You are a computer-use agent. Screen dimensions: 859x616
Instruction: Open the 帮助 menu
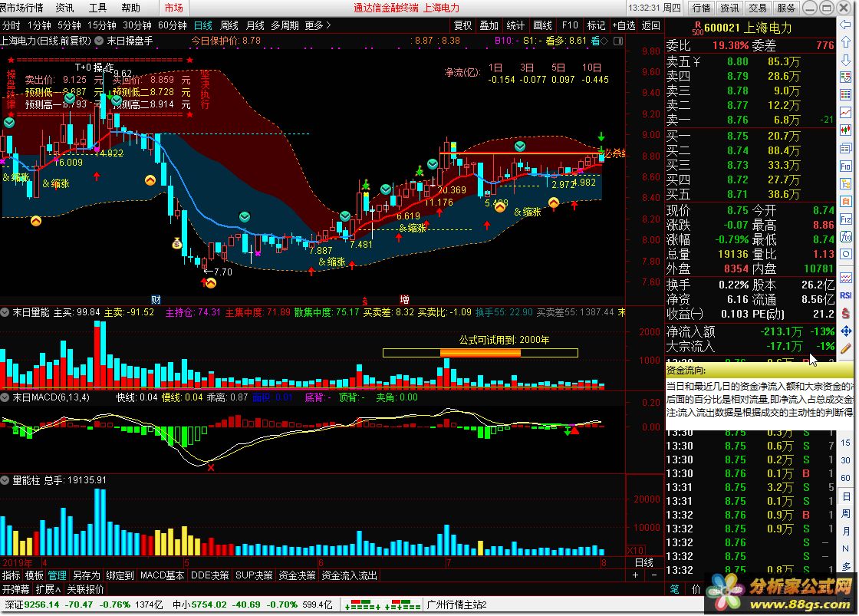click(x=130, y=8)
